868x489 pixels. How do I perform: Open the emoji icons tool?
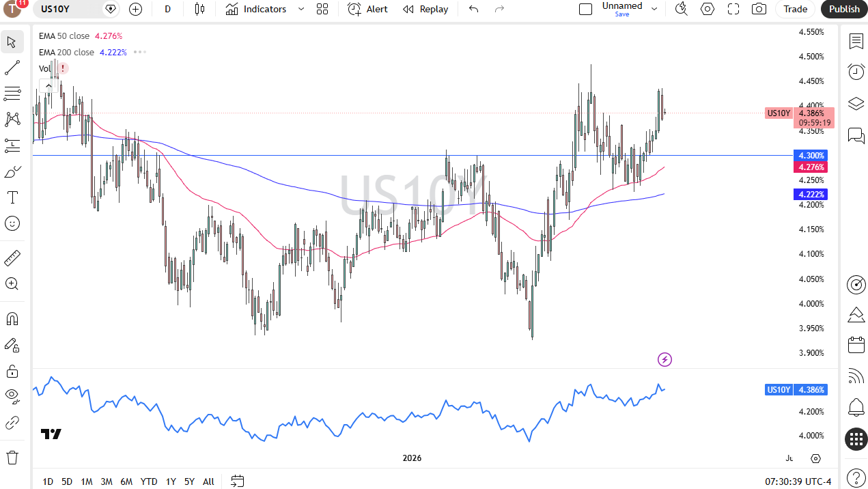point(12,223)
